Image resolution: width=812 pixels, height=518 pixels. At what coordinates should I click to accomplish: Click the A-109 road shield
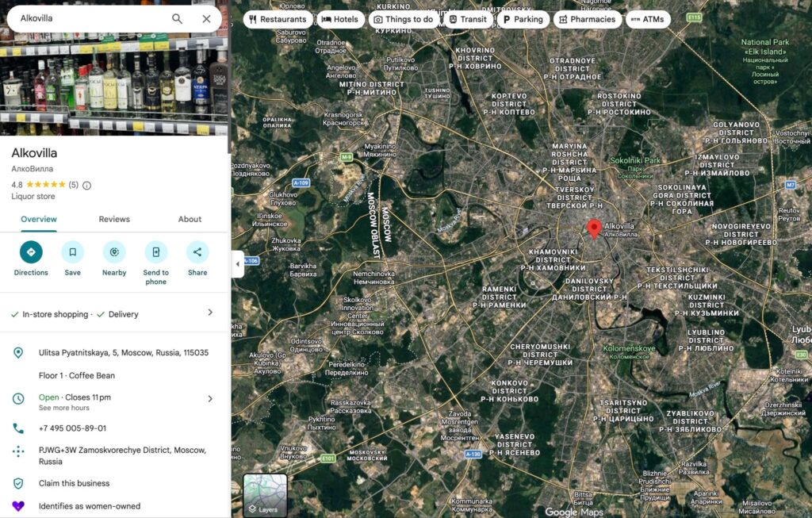(x=301, y=183)
